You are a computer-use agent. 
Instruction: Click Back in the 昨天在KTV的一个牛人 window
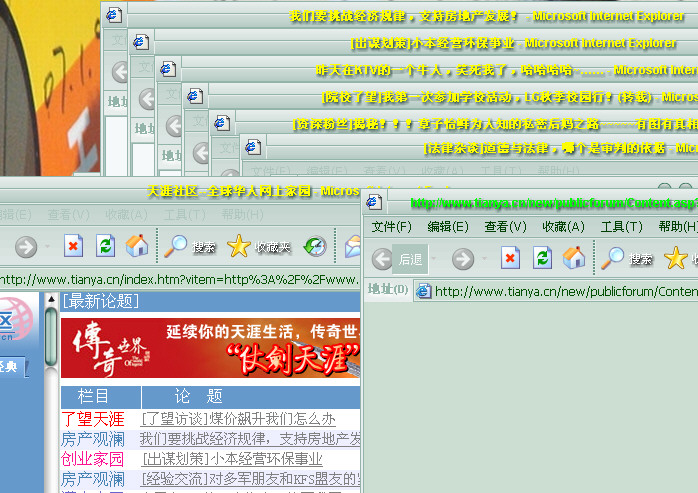click(174, 126)
